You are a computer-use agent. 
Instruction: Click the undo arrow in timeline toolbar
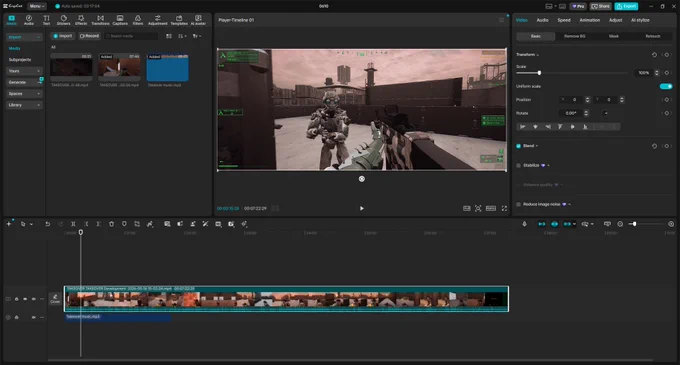pos(47,224)
